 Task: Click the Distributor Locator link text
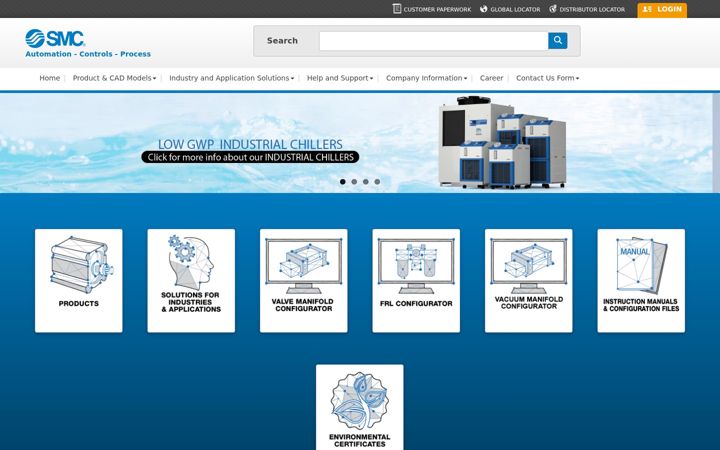(x=592, y=9)
